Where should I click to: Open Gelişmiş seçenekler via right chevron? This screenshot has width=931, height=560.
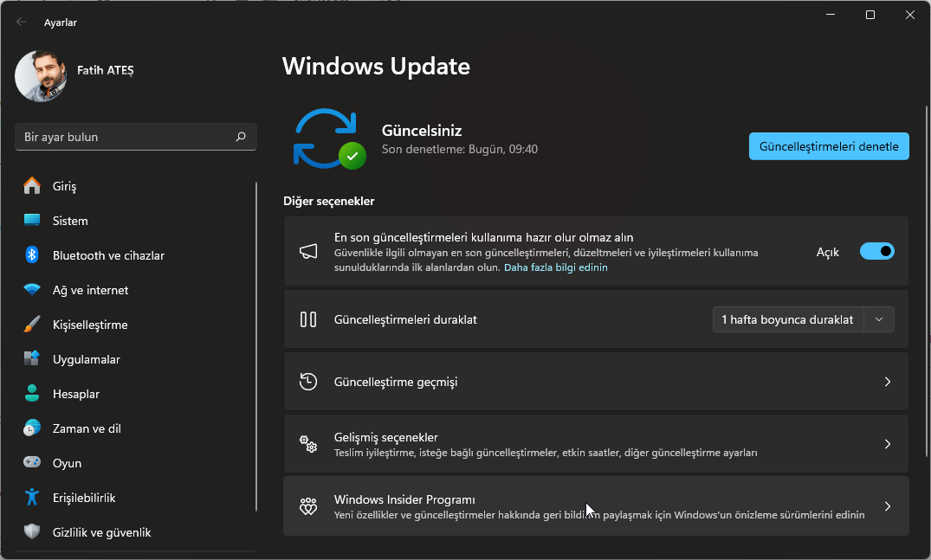point(887,444)
